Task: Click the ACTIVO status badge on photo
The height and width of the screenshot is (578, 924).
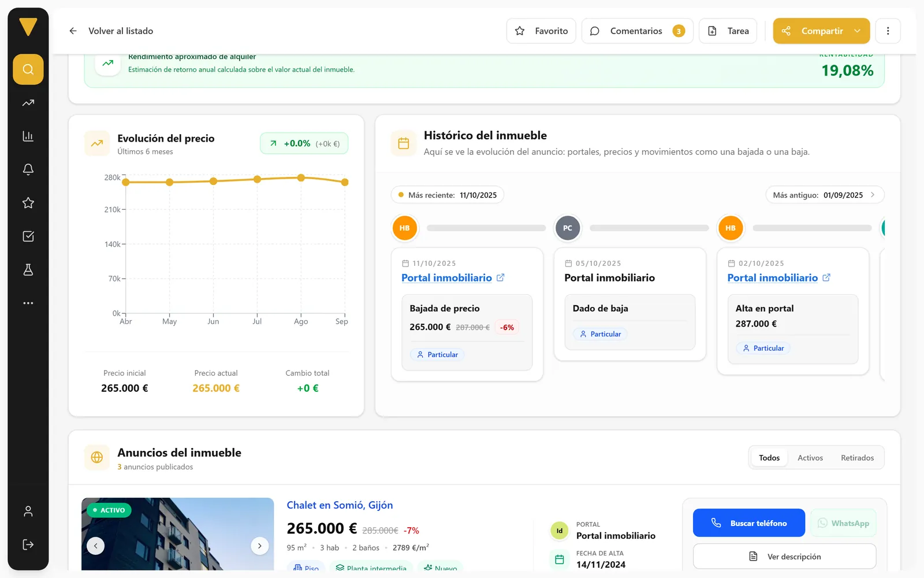Action: pos(110,510)
